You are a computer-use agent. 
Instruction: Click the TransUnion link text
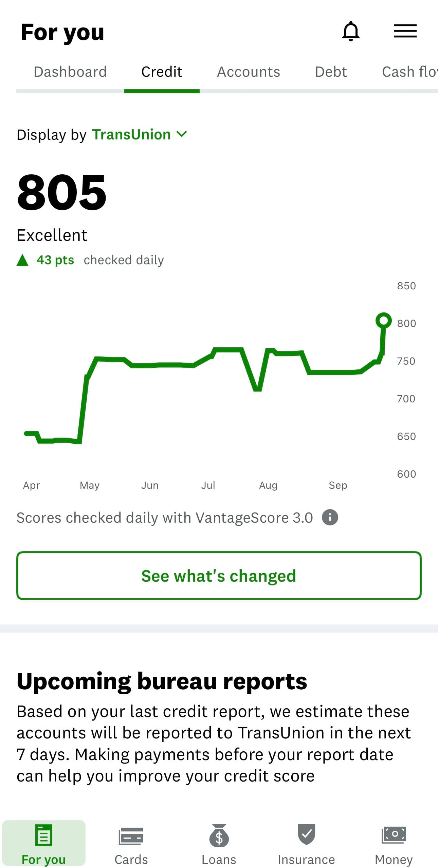click(x=132, y=134)
